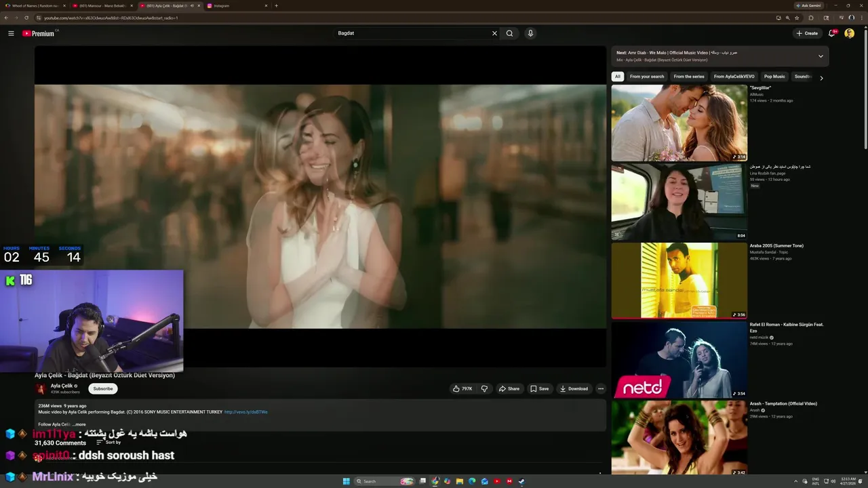The height and width of the screenshot is (488, 868).
Task: Show hidden system tray icons
Action: 796,481
